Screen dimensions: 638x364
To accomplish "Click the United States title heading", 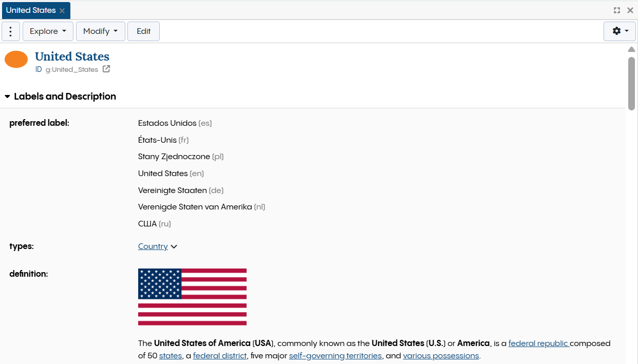I will (x=72, y=56).
